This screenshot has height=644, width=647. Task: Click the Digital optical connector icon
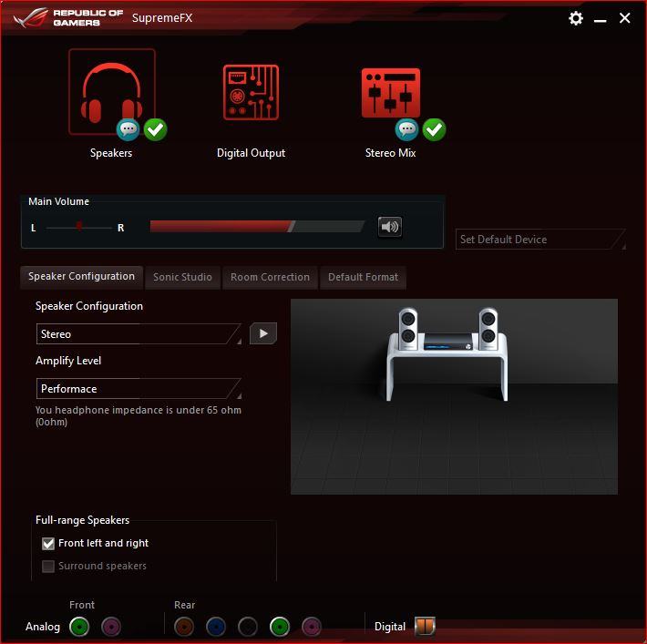pos(425,626)
